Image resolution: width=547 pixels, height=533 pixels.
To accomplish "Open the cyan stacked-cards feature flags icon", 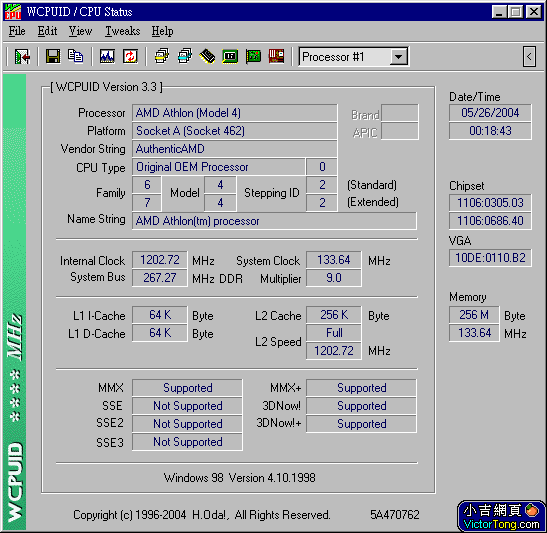I will pos(185,56).
